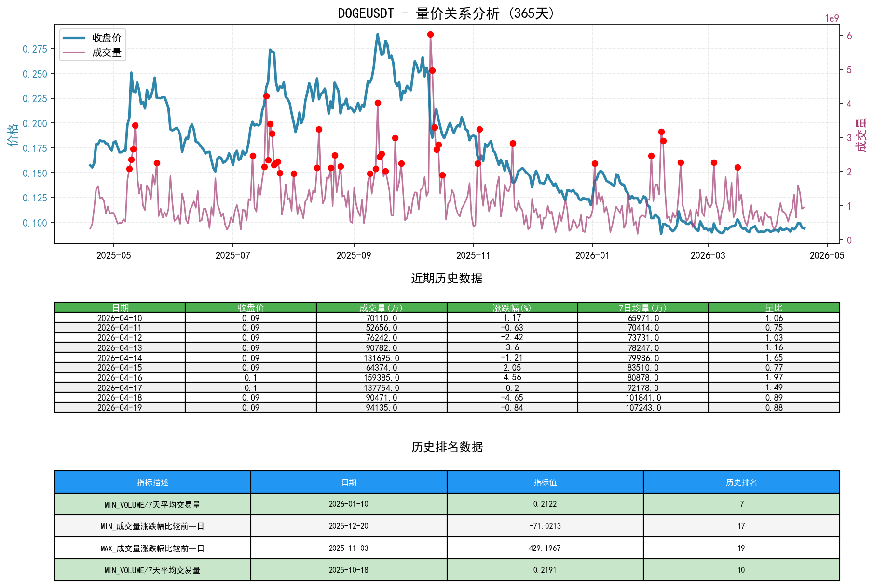
Task: Click the volume cell 70110.0
Action: [382, 318]
